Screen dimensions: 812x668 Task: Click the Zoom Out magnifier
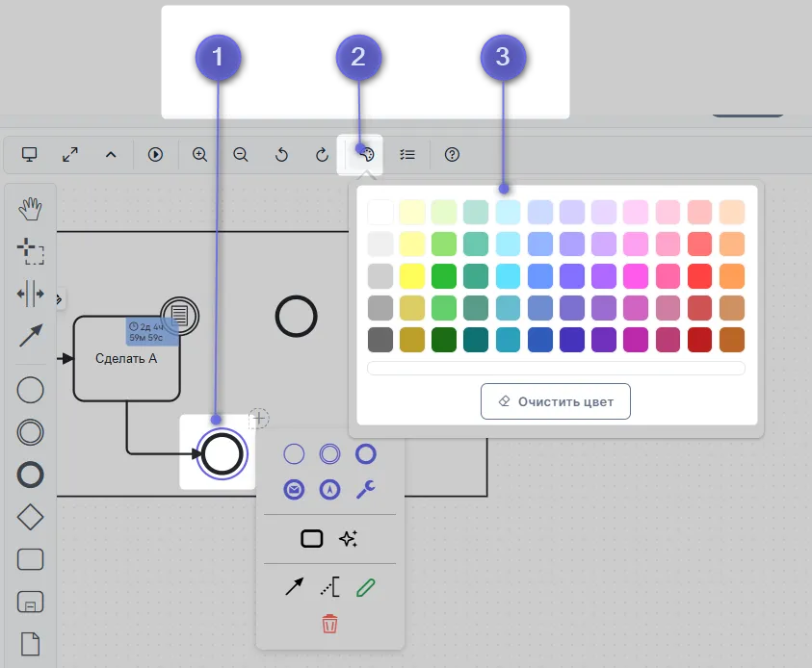tap(241, 154)
